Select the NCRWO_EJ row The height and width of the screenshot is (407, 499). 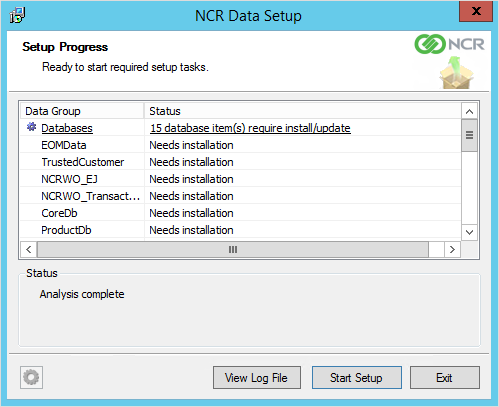pos(241,179)
